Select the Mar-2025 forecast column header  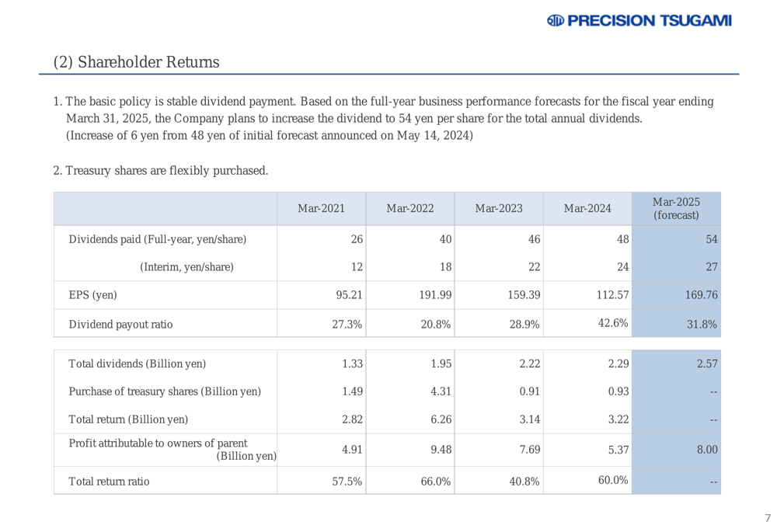(676, 208)
